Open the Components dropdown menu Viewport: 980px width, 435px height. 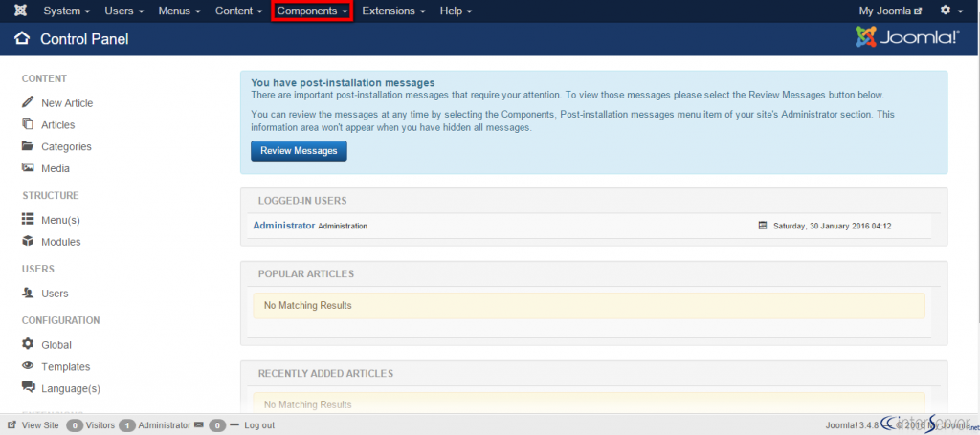[x=312, y=11]
